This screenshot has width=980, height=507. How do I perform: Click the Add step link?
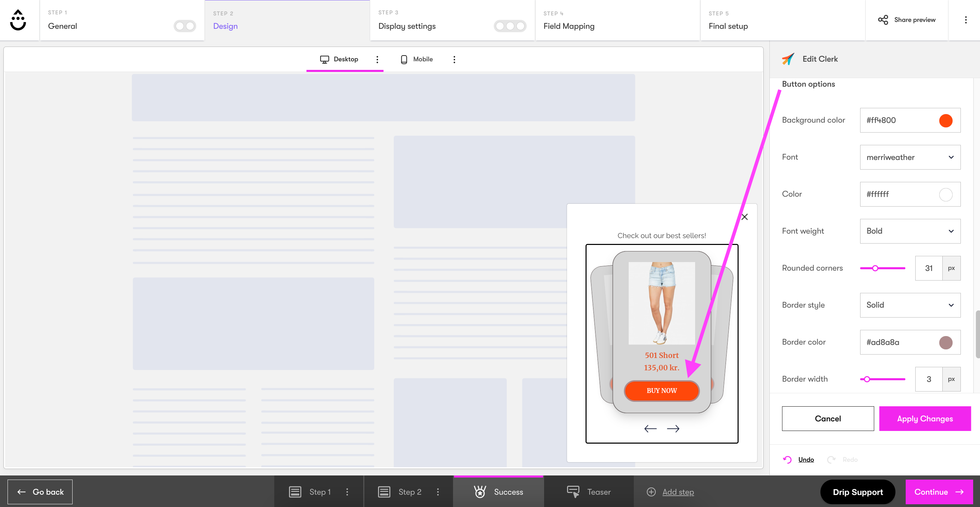(x=678, y=492)
